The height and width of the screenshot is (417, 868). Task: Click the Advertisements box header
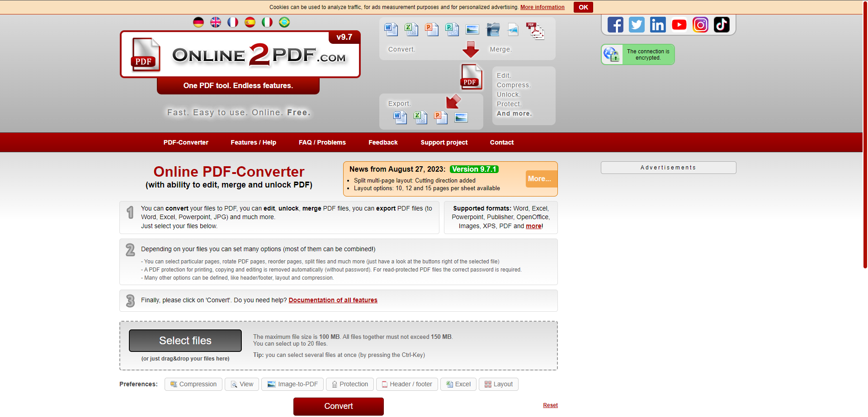click(x=668, y=168)
